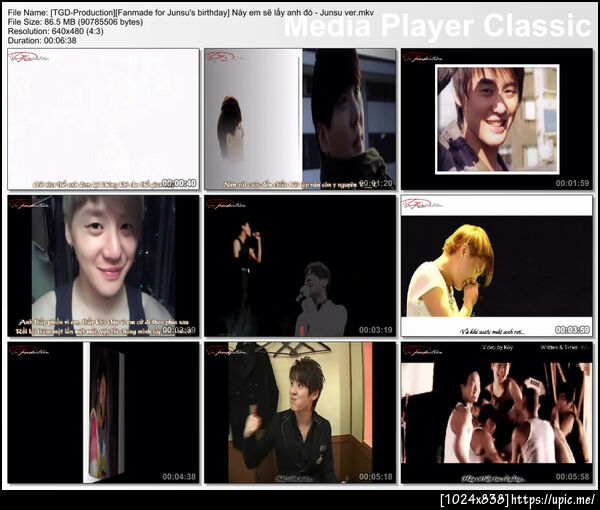Click the Resolution 640x480 (4:3) text
The width and height of the screenshot is (600, 510).
55,31
